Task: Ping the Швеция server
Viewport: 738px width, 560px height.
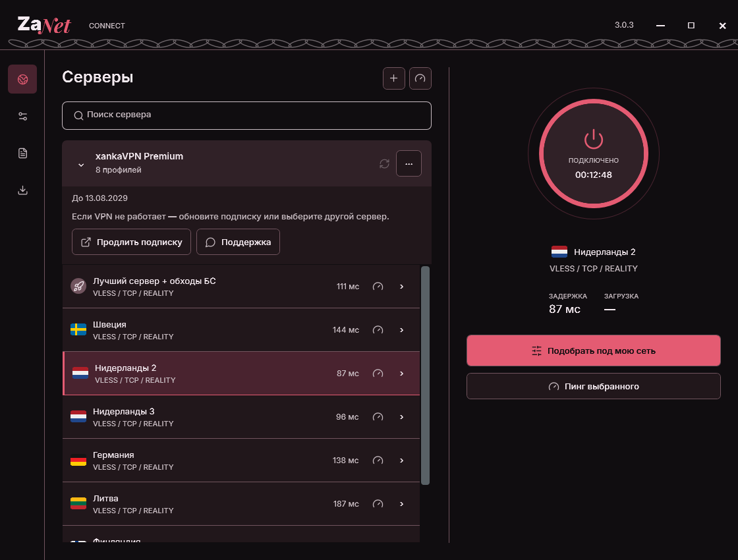Action: tap(378, 330)
